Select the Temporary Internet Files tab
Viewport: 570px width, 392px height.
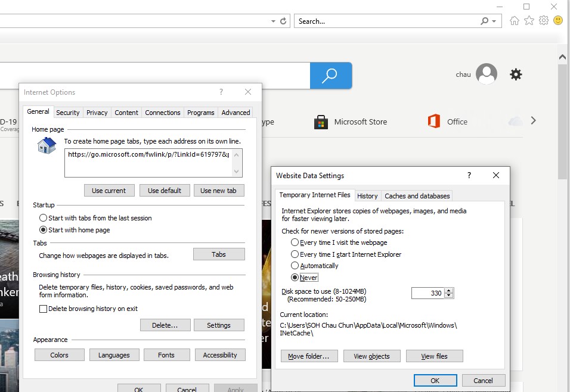(314, 195)
